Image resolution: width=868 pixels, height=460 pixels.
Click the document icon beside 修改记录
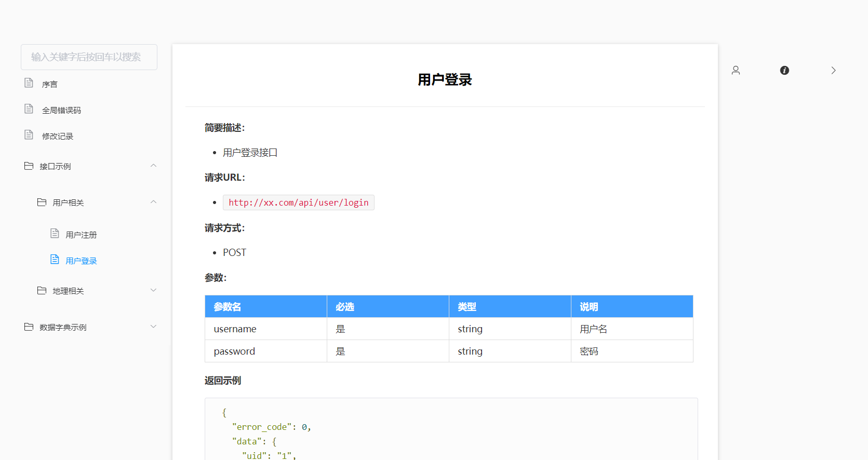[x=29, y=135]
